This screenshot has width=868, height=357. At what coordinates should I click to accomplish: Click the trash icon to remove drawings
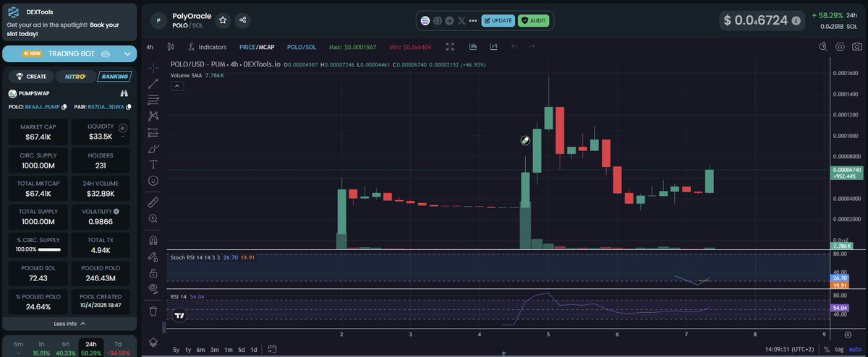pyautogui.click(x=153, y=311)
